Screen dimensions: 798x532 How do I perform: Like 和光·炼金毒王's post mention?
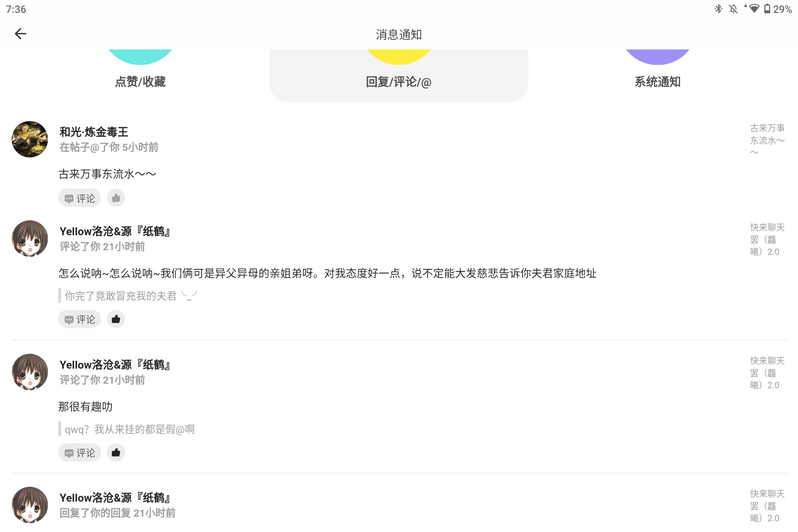pyautogui.click(x=116, y=198)
